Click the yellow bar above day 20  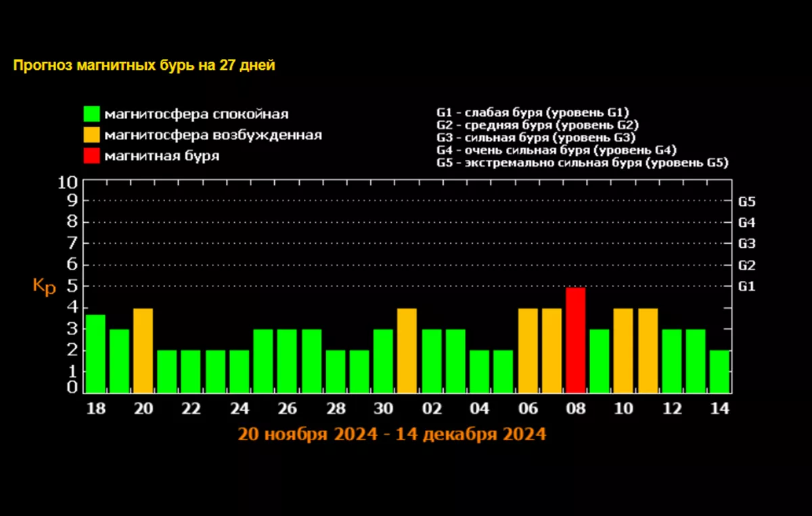point(143,350)
